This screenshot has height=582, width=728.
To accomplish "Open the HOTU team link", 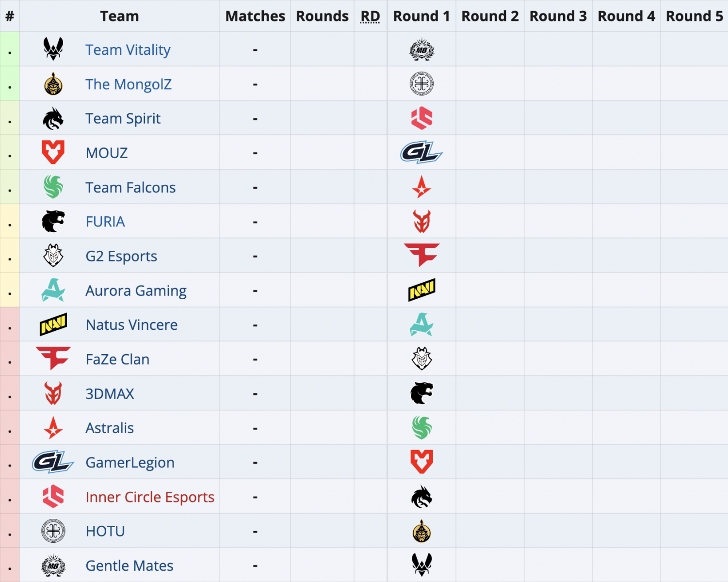I will point(105,531).
